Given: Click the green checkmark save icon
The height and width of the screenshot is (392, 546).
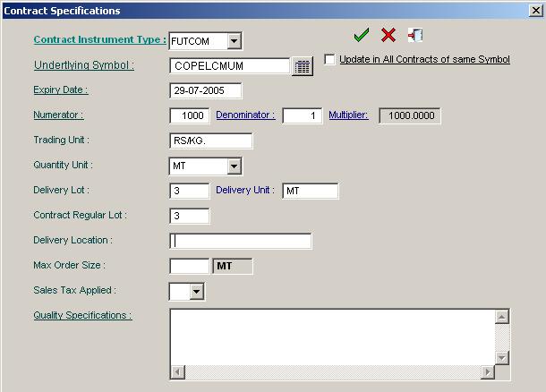Looking at the screenshot, I should click(362, 35).
